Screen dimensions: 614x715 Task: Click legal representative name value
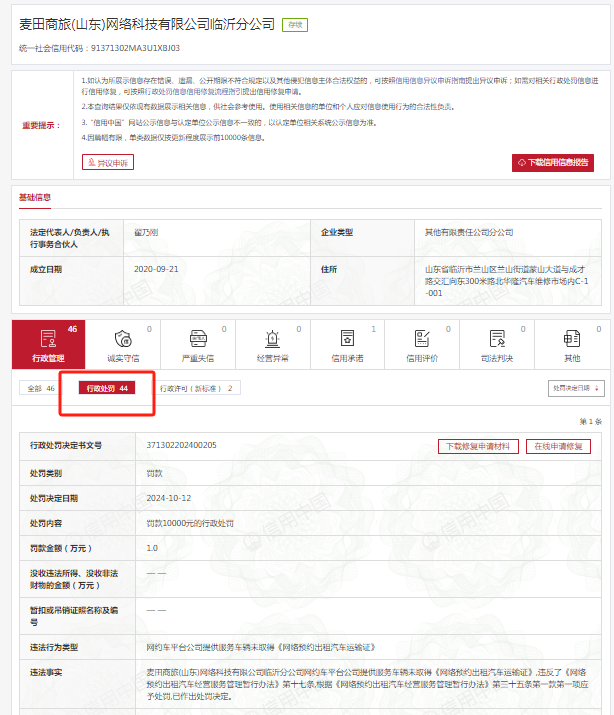[x=146, y=233]
